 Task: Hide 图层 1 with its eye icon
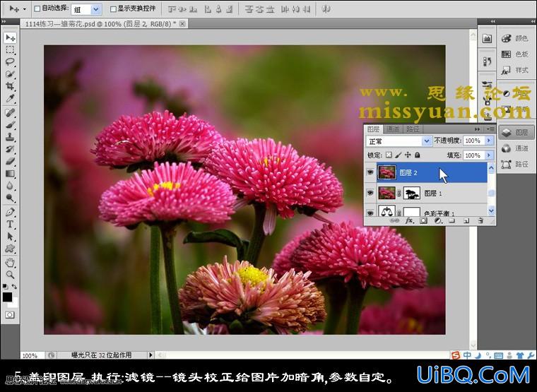click(370, 193)
